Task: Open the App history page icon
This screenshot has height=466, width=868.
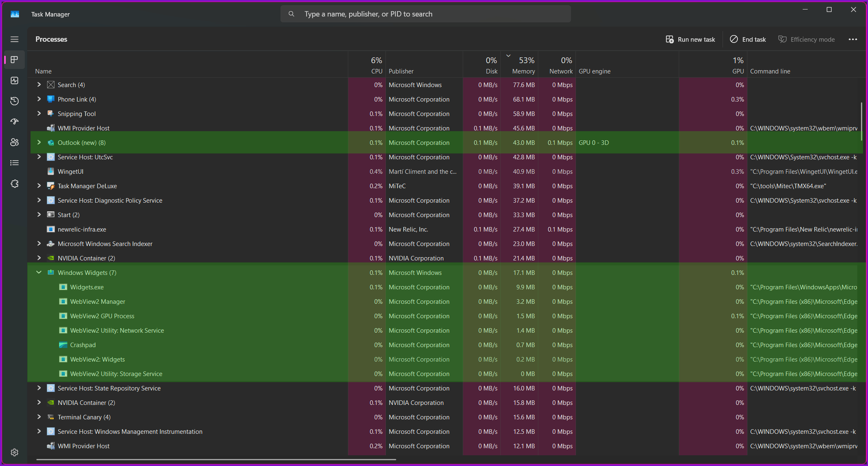Action: (14, 101)
